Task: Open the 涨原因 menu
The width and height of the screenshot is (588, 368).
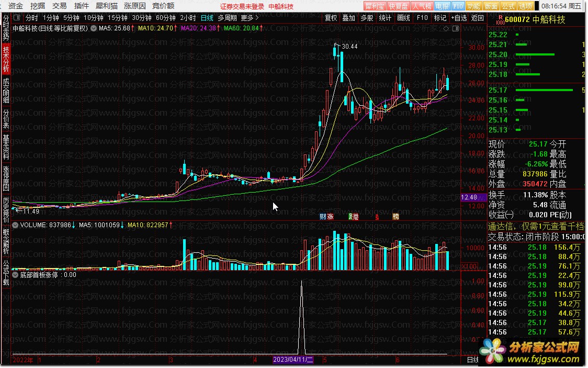Action: tap(134, 6)
